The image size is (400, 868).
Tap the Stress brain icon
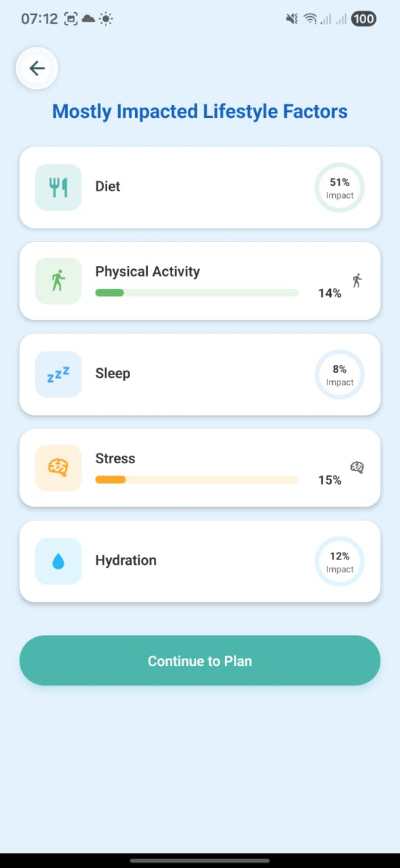[x=58, y=467]
